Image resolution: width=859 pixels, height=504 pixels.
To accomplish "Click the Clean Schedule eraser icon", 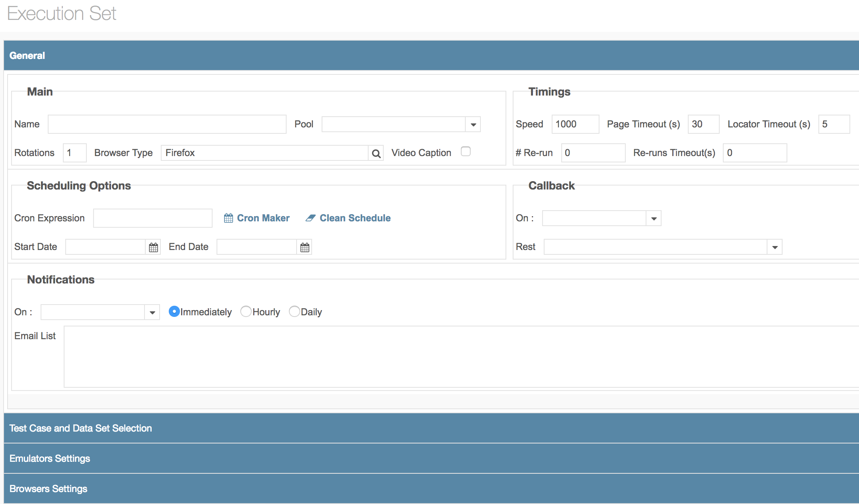I will pos(310,218).
